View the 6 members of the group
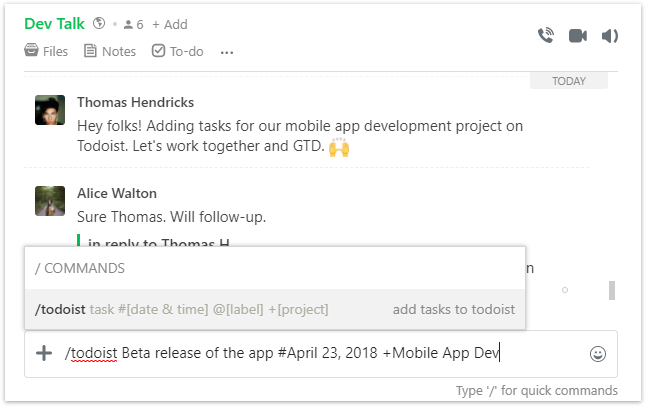Image resolution: width=646 pixels, height=407 pixels. (133, 25)
